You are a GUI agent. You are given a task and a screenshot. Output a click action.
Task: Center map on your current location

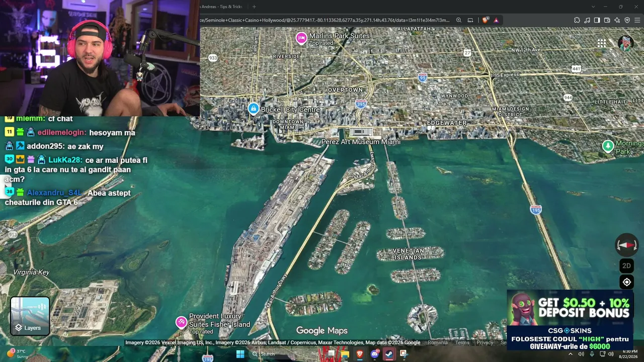point(626,282)
